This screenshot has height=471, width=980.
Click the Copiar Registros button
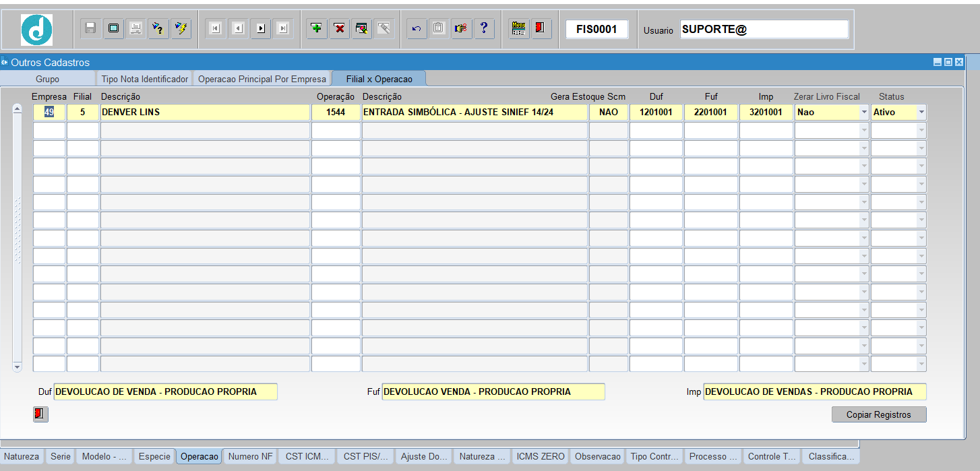(879, 414)
